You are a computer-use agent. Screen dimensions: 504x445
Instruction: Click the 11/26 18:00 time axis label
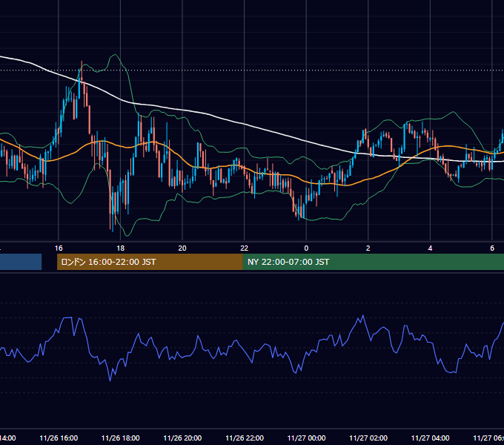121,438
